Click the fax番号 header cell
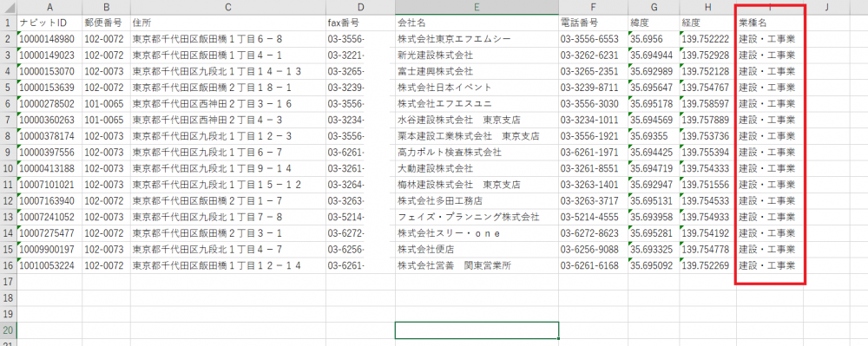This screenshot has height=346, width=868. [x=360, y=23]
